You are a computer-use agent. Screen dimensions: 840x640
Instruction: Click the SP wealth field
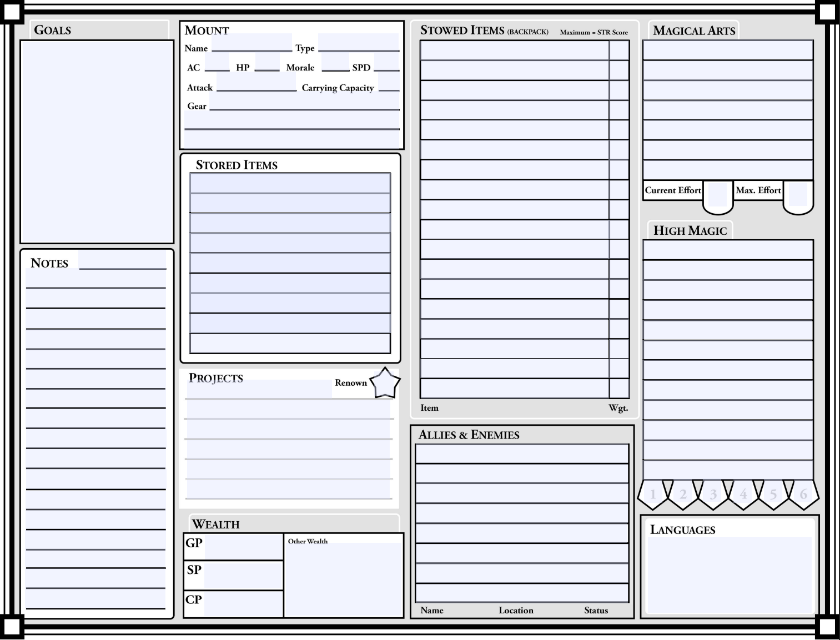(243, 575)
